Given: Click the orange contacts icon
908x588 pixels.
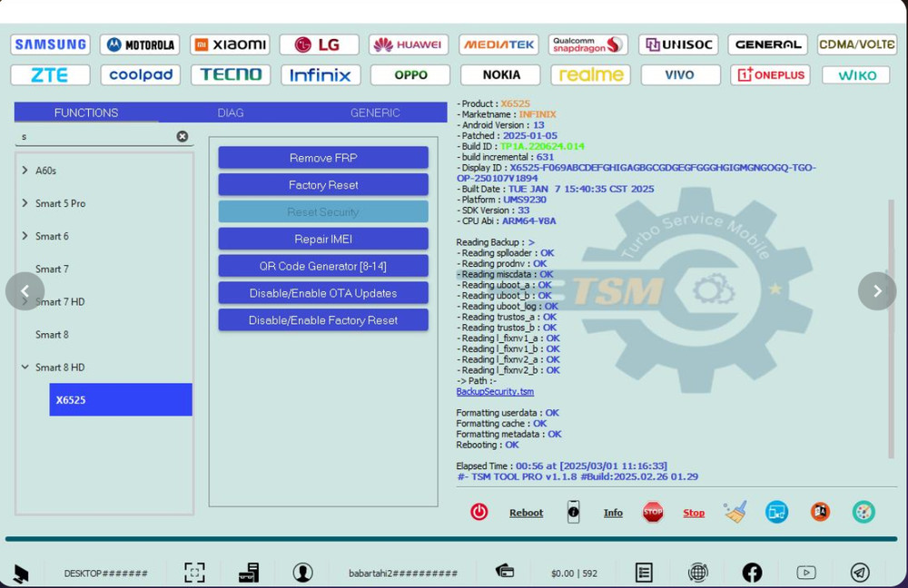Looking at the screenshot, I should pyautogui.click(x=820, y=511).
